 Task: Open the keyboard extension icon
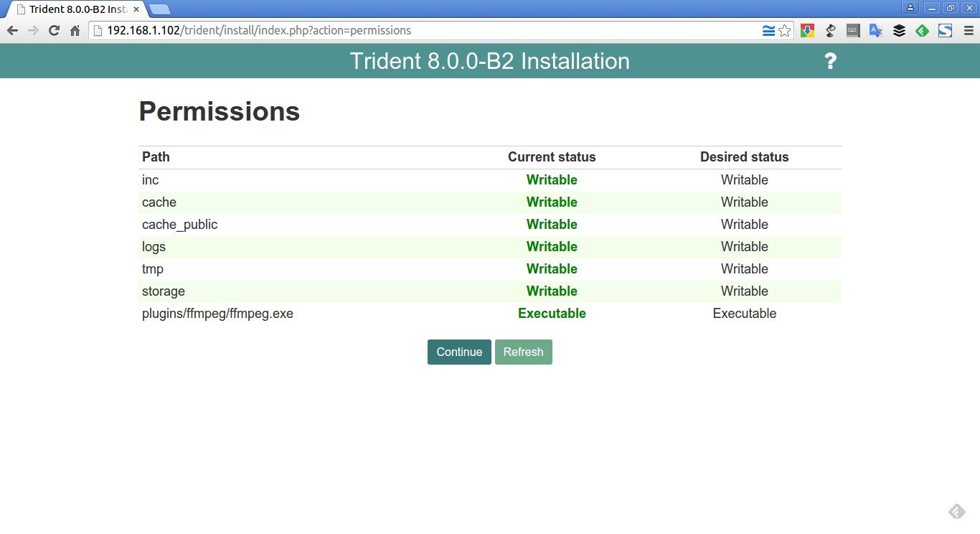click(x=853, y=30)
